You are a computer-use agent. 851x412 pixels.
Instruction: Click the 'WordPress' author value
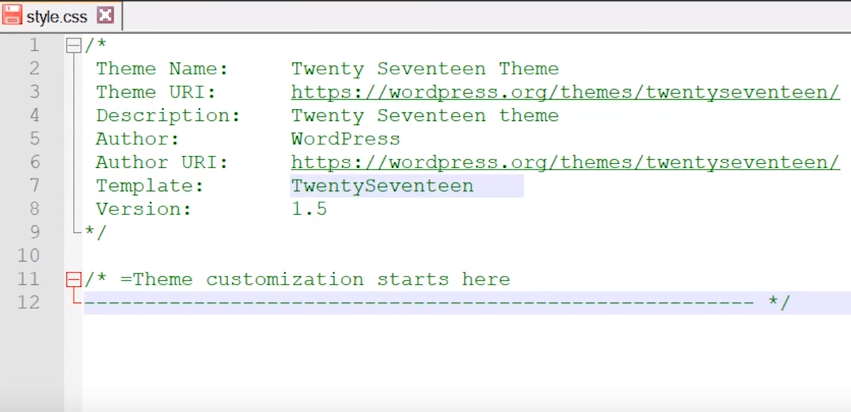(x=346, y=139)
